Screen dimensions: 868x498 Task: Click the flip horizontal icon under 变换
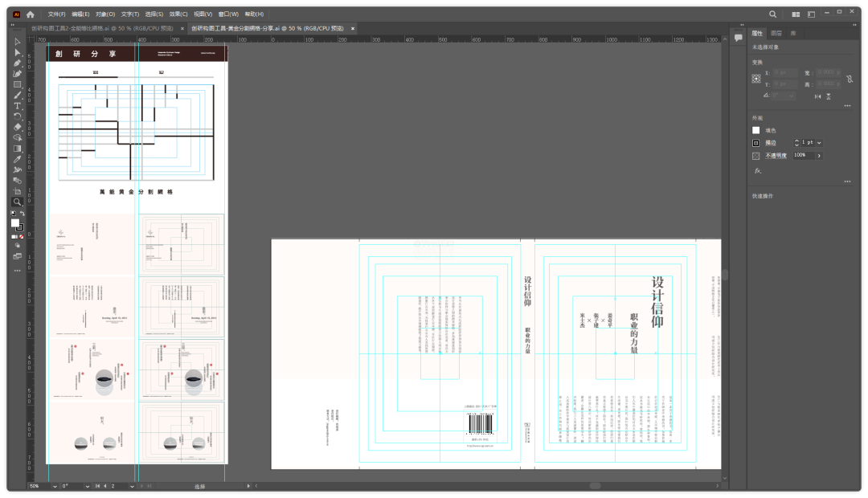817,96
